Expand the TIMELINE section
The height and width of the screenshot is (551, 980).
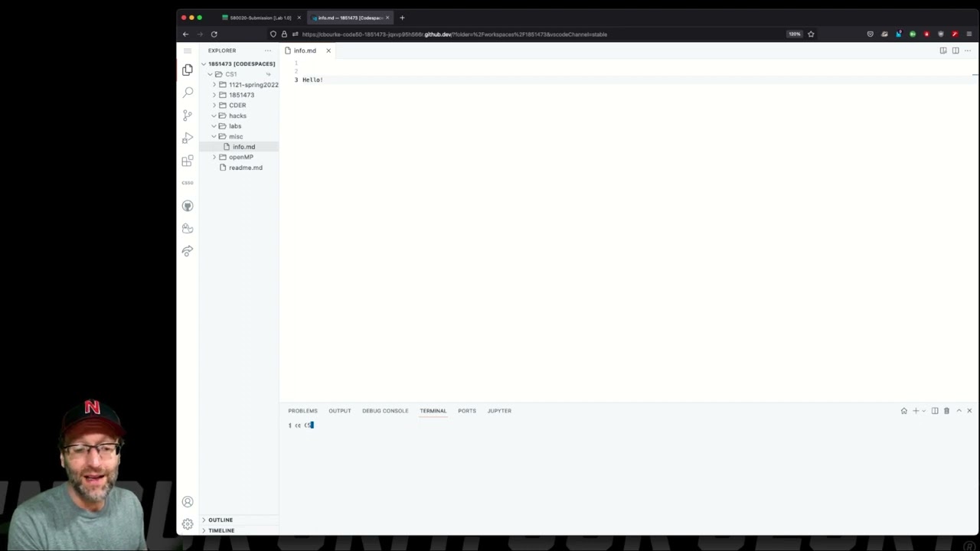(220, 530)
